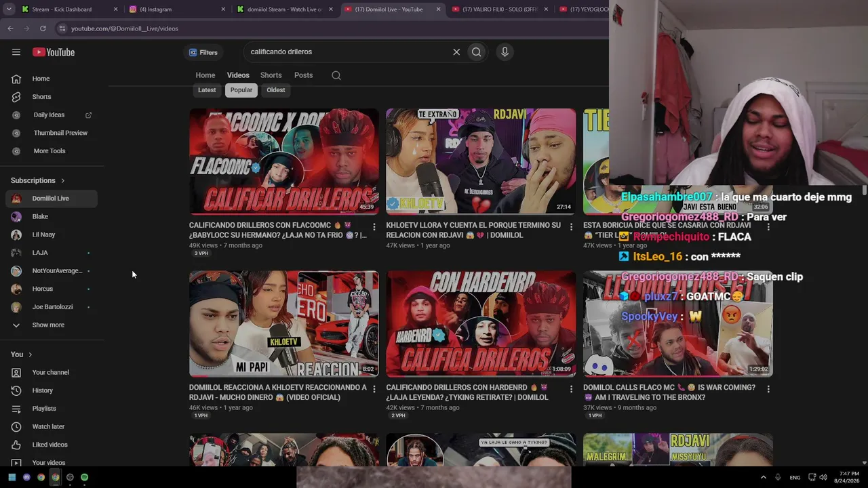Switch to the Instagram browser tab

click(x=178, y=9)
